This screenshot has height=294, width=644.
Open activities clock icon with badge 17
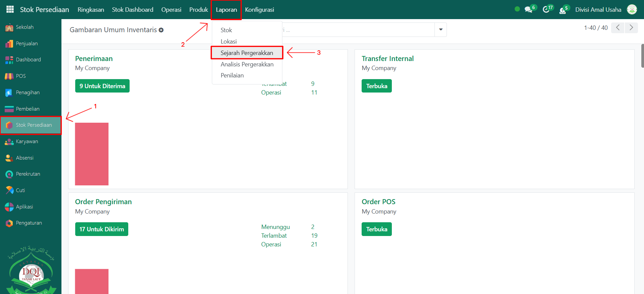(546, 9)
